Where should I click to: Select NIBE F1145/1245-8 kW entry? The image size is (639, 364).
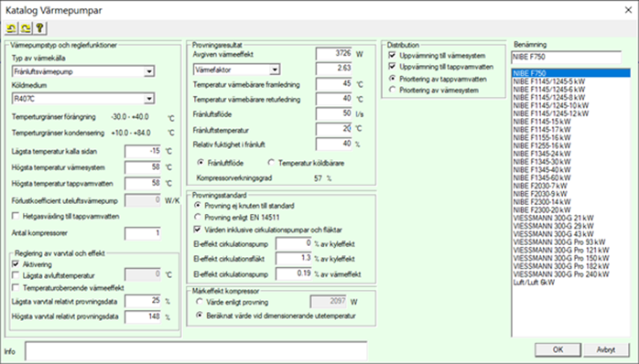click(x=570, y=97)
